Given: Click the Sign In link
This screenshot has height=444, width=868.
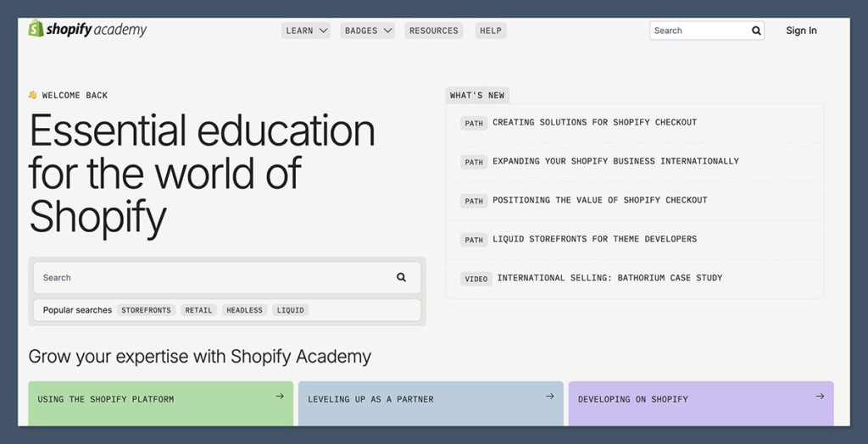Looking at the screenshot, I should [x=801, y=31].
